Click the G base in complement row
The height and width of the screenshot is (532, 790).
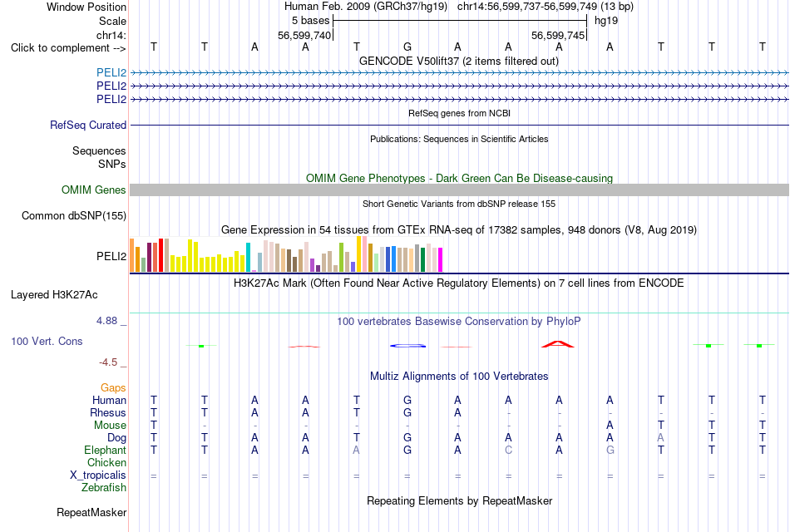407,47
